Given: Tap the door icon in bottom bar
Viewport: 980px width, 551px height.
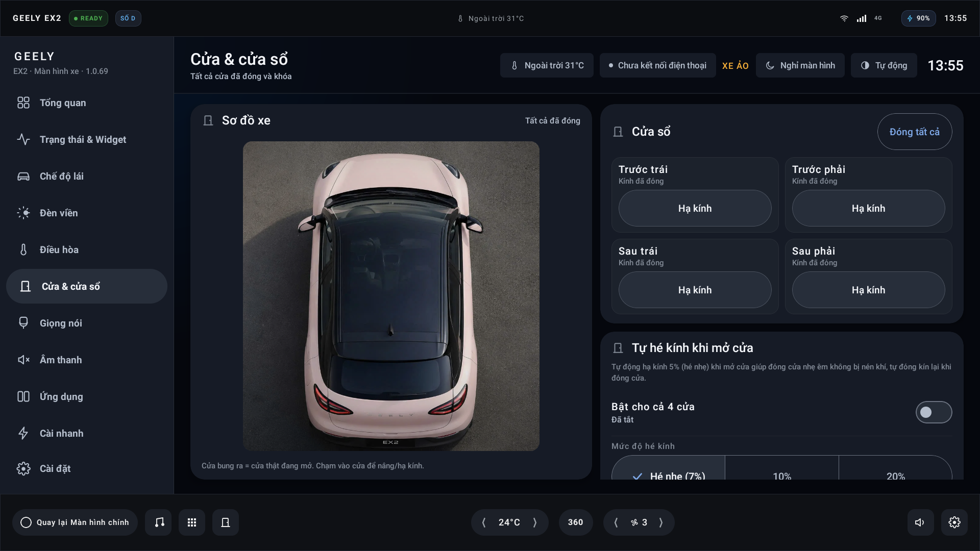Looking at the screenshot, I should [x=226, y=522].
